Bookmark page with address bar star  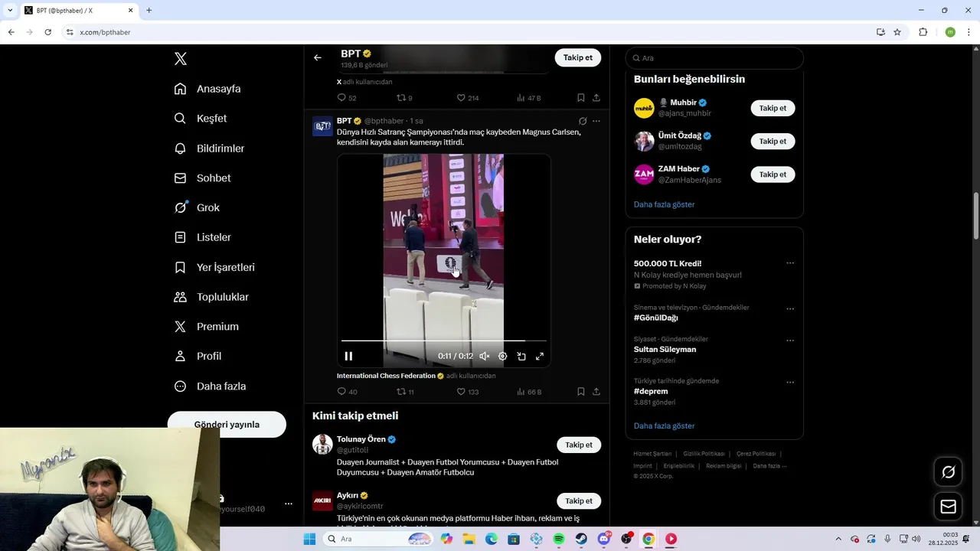[897, 32]
